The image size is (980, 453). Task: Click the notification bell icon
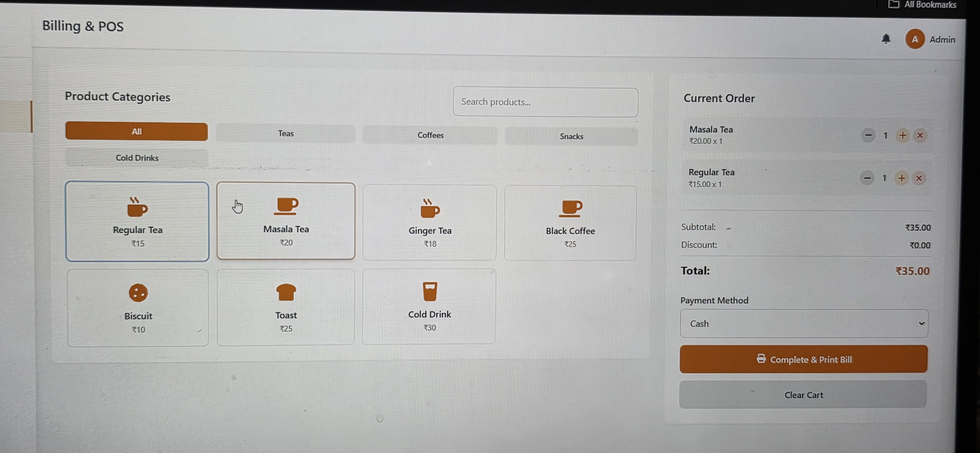tap(886, 39)
